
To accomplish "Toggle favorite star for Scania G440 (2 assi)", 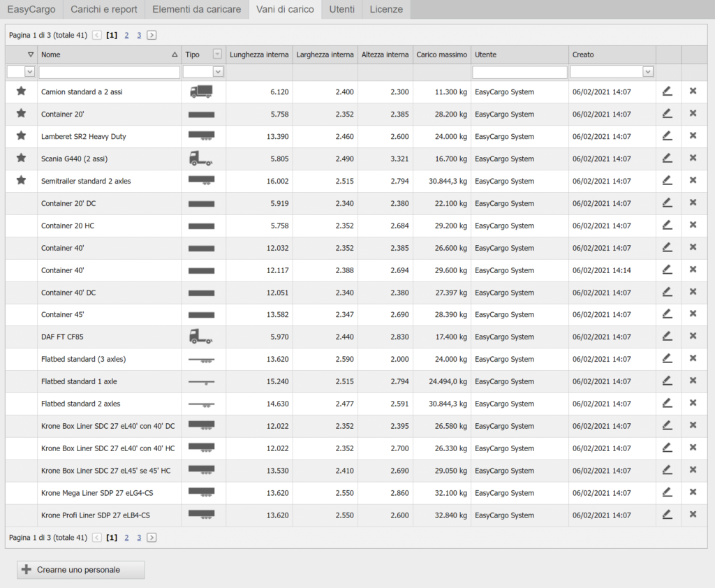I will [x=21, y=158].
